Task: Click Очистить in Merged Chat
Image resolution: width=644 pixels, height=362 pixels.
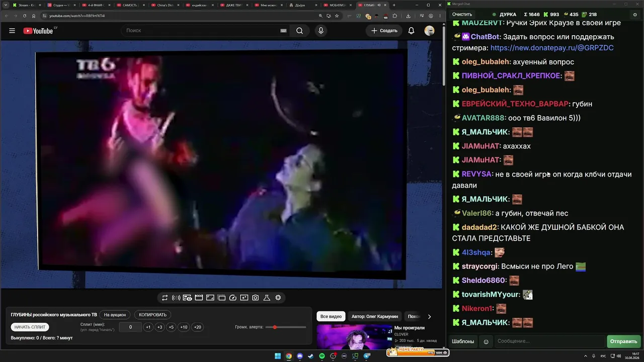Action: (x=462, y=15)
